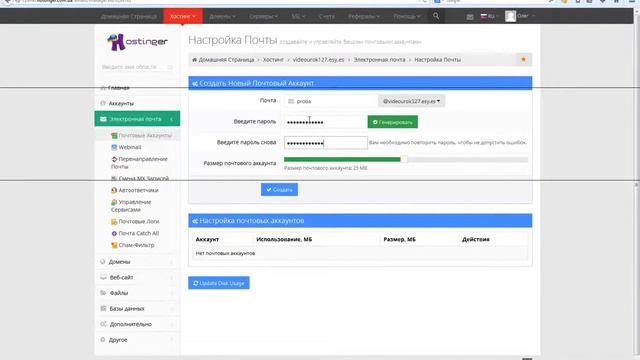This screenshot has height=360, width=640.
Task: Click the Домены sidebar icon
Action: (103, 262)
